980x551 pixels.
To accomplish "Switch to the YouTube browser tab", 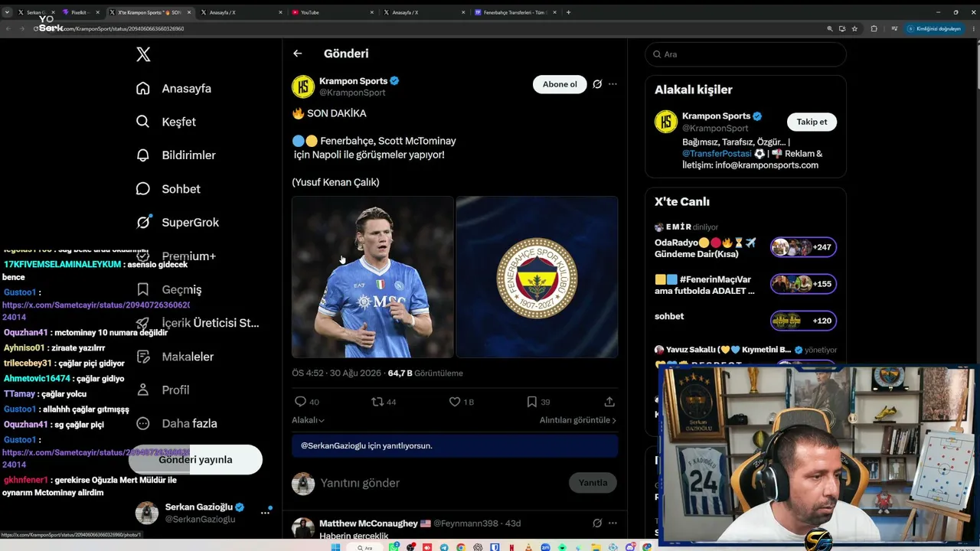I will (332, 12).
